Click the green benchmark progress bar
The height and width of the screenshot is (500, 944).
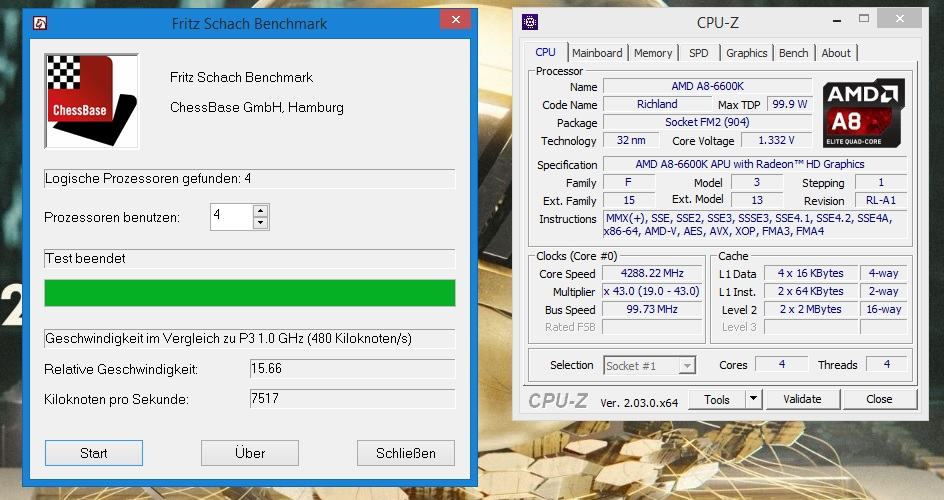point(250,293)
